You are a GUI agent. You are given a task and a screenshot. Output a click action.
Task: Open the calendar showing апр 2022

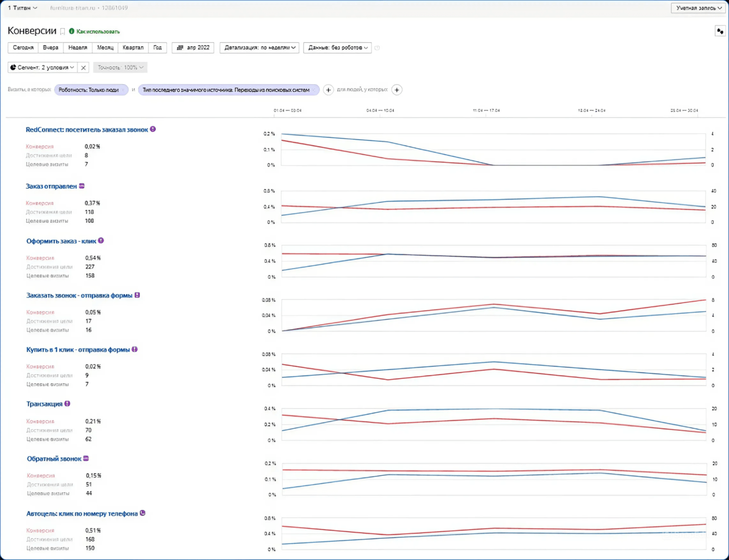(193, 48)
